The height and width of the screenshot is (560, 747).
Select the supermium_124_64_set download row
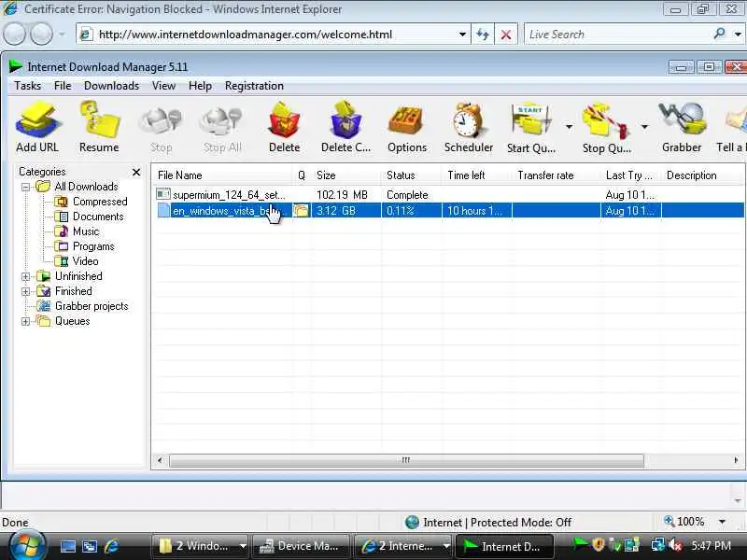tap(449, 195)
